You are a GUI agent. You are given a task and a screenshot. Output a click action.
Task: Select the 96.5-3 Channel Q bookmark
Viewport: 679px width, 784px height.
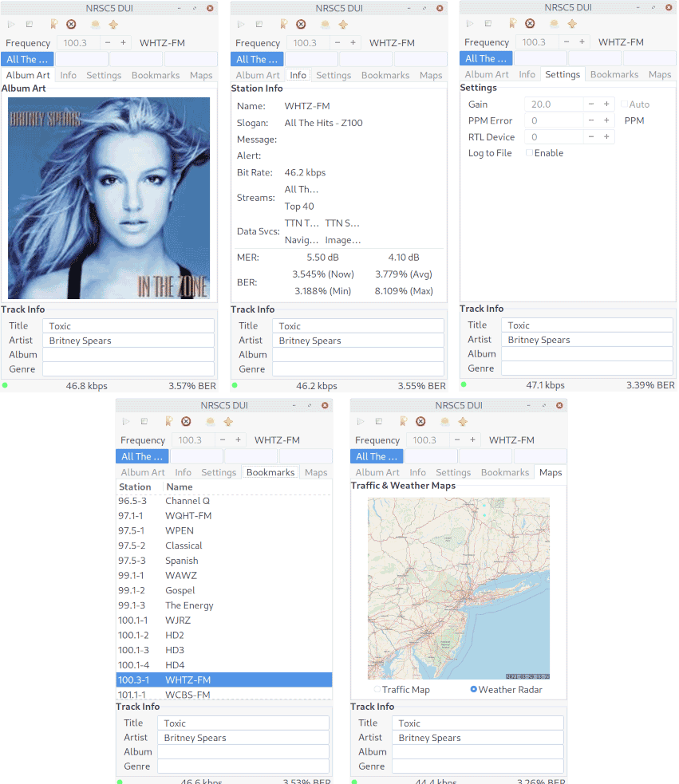[x=224, y=501]
